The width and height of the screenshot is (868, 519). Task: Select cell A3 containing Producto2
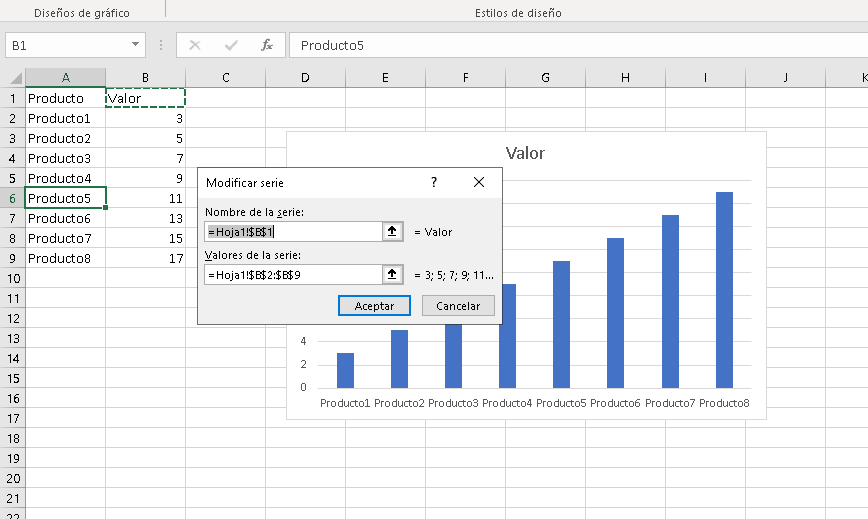pos(65,138)
